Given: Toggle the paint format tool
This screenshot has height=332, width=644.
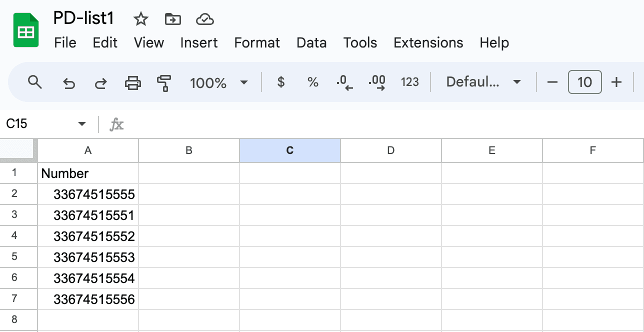Looking at the screenshot, I should (x=164, y=82).
